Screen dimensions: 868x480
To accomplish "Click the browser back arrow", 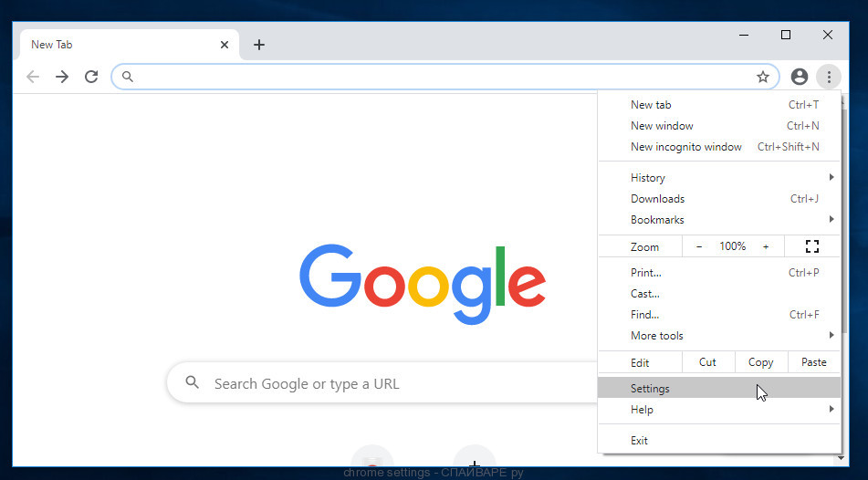I will click(x=33, y=77).
